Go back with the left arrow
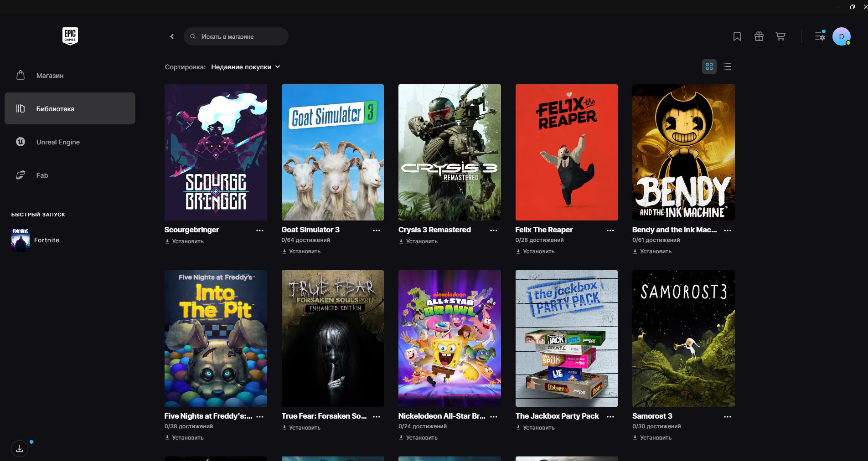 172,36
